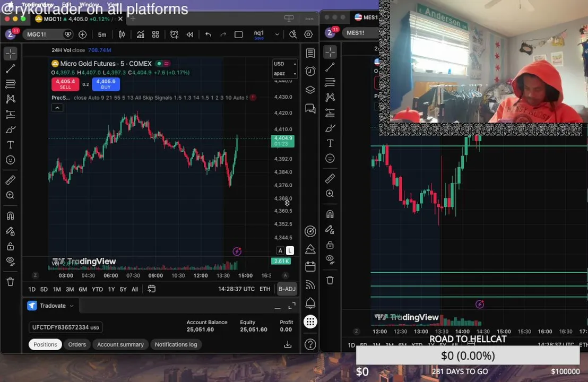Toggle lock all drawings in MGC1! window
Image resolution: width=588 pixels, height=382 pixels.
pyautogui.click(x=11, y=246)
